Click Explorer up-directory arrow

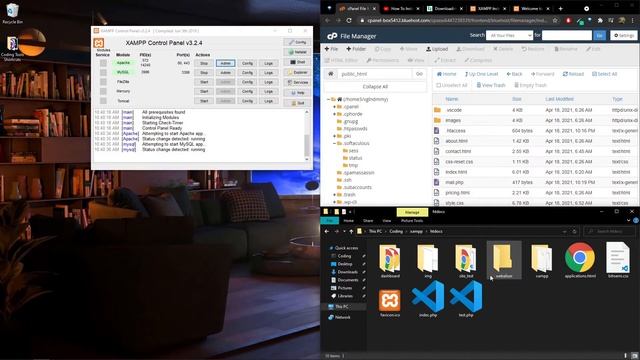pyautogui.click(x=351, y=231)
